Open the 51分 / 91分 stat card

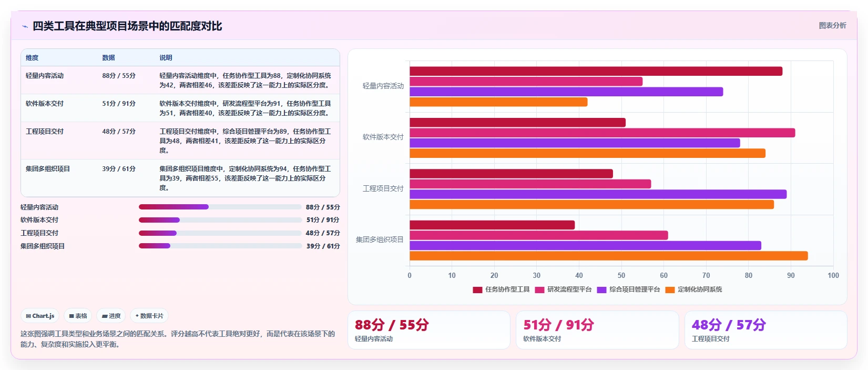coord(597,330)
